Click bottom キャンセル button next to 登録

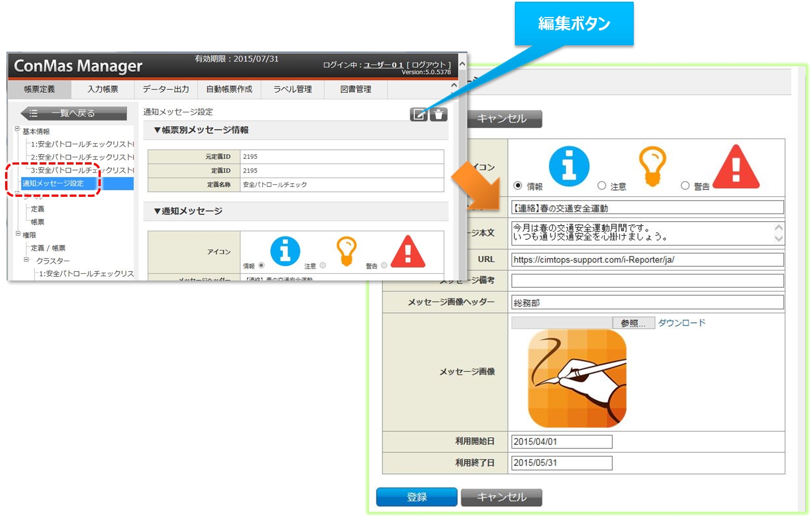[x=501, y=497]
